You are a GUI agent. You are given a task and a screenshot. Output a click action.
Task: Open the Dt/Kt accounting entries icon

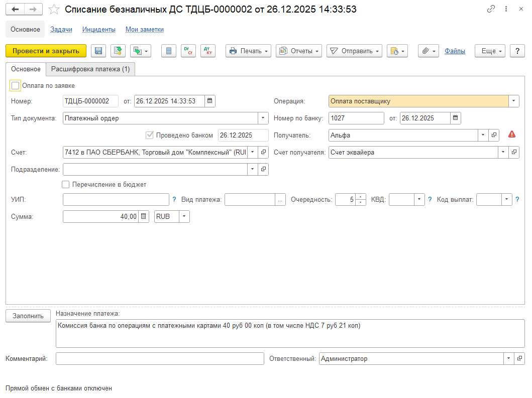[x=207, y=51]
